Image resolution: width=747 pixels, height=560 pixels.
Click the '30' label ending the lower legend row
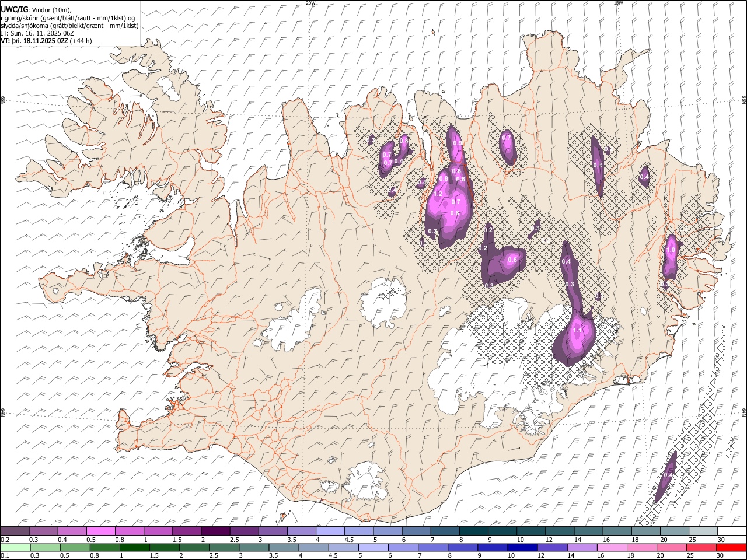pyautogui.click(x=720, y=556)
